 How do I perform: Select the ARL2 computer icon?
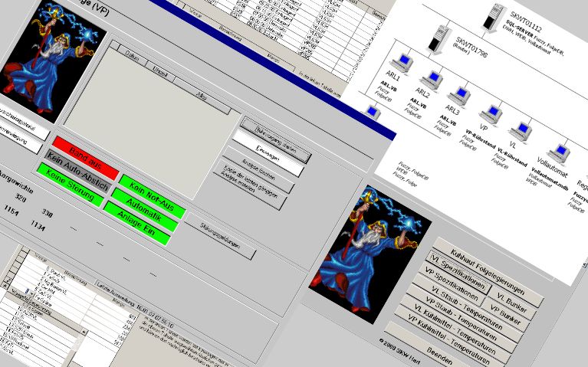pos(432,80)
